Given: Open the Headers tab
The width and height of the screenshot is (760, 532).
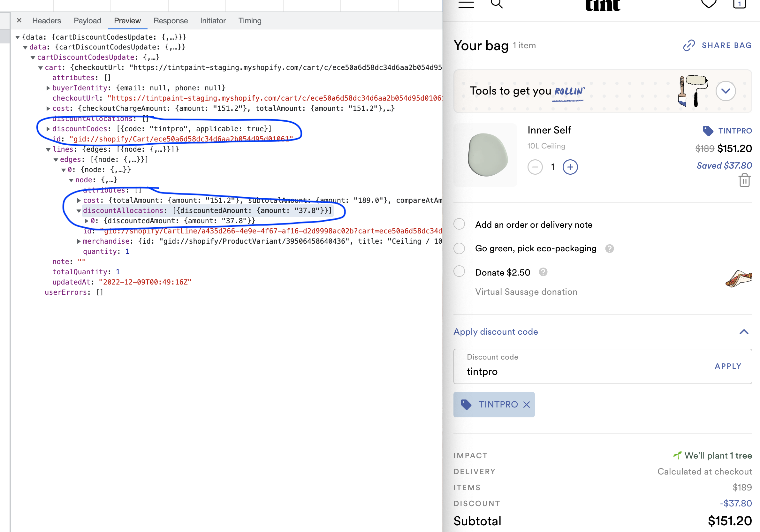Looking at the screenshot, I should tap(47, 21).
